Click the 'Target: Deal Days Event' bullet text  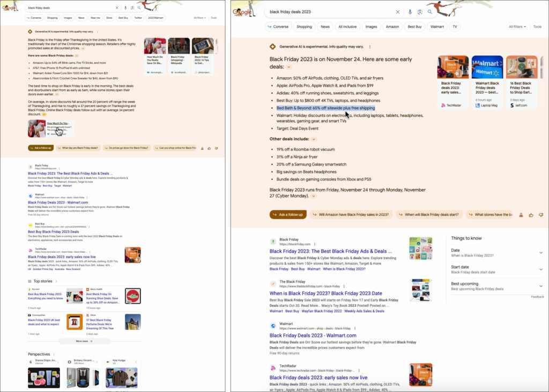click(297, 129)
